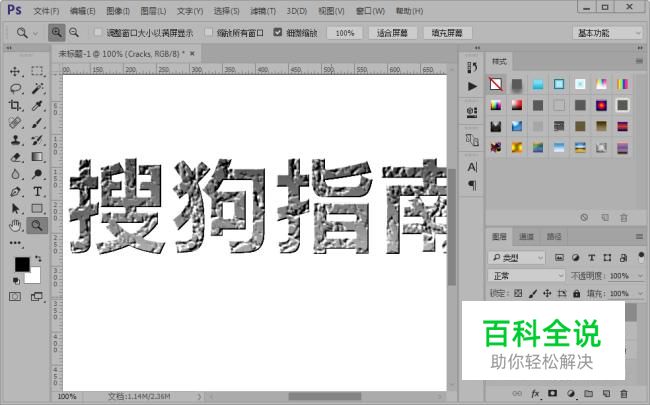The width and height of the screenshot is (650, 405).
Task: Open the 滤镜(T) menu
Action: tap(263, 11)
